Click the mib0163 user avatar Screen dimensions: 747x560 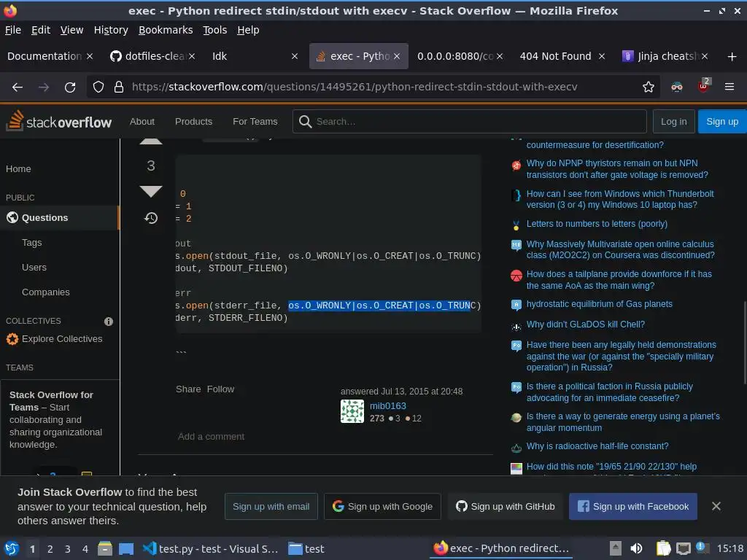352,411
